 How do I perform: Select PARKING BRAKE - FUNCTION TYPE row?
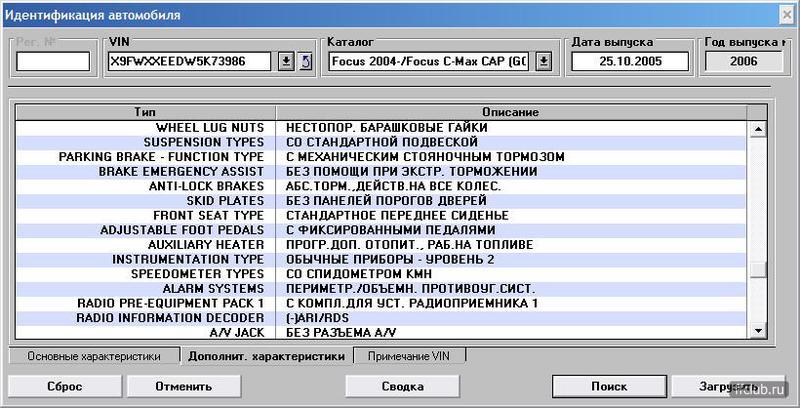(x=381, y=157)
